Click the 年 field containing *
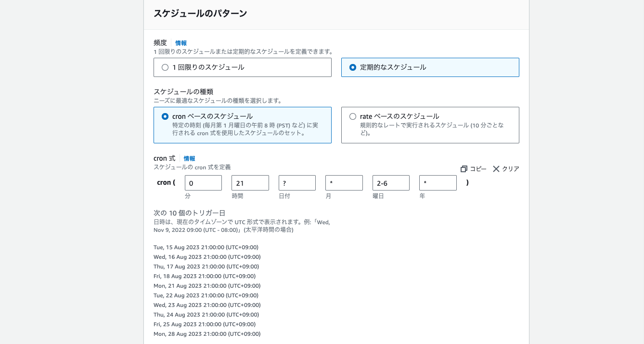The height and width of the screenshot is (344, 644). tap(437, 182)
